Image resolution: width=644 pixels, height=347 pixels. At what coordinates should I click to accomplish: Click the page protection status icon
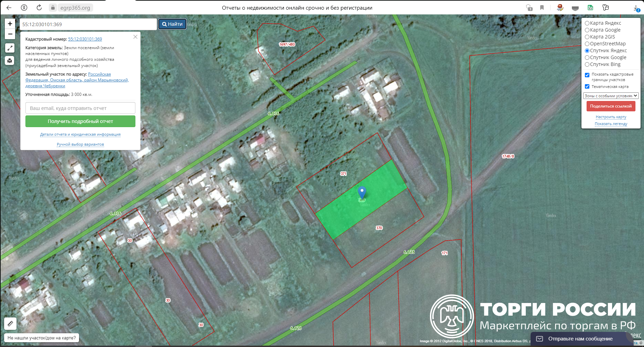pos(529,8)
